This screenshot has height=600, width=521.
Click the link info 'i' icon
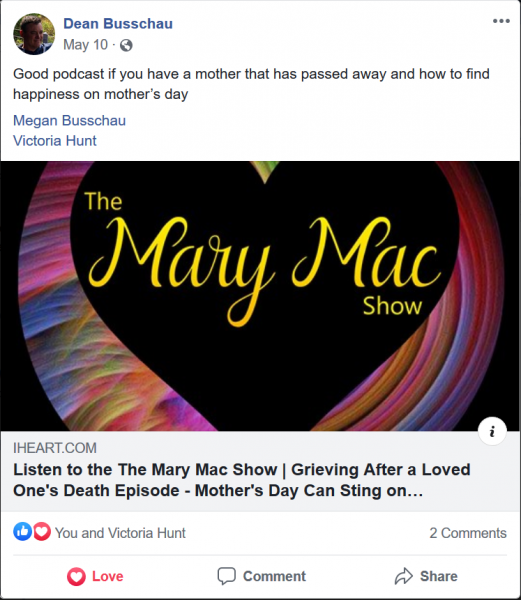[x=492, y=431]
